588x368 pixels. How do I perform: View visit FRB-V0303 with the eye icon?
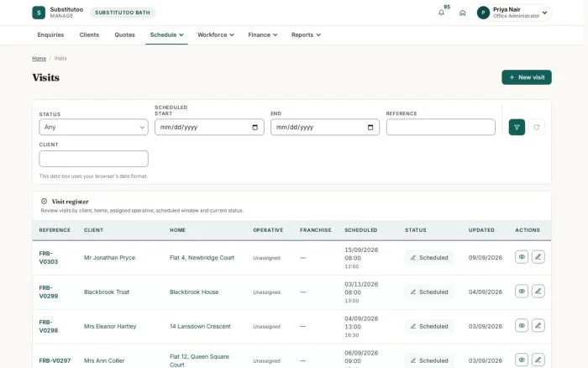tap(522, 257)
